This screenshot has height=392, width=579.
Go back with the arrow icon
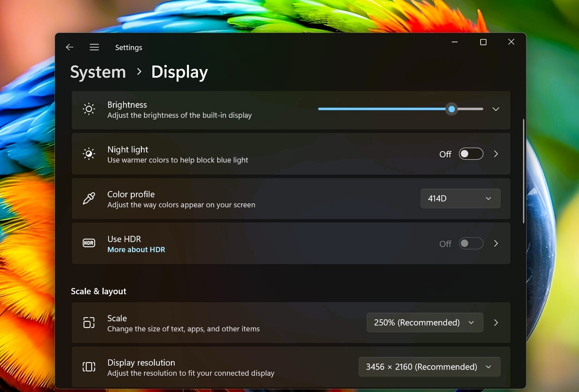point(70,47)
